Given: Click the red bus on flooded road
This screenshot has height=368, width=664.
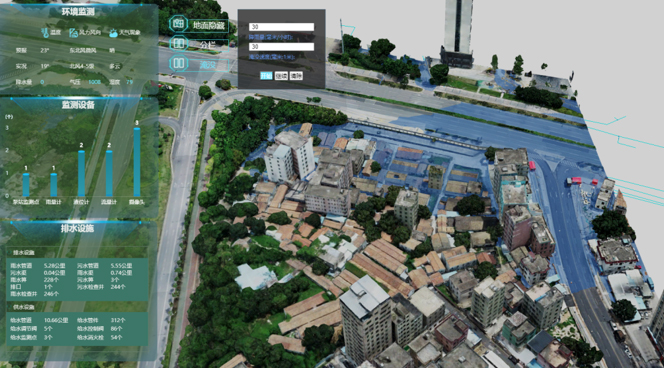Looking at the screenshot, I should (532, 166).
